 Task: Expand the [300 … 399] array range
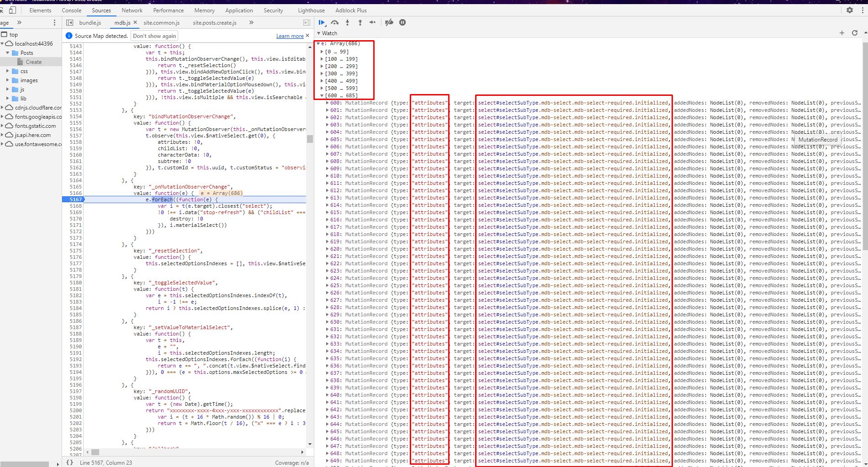coord(322,73)
